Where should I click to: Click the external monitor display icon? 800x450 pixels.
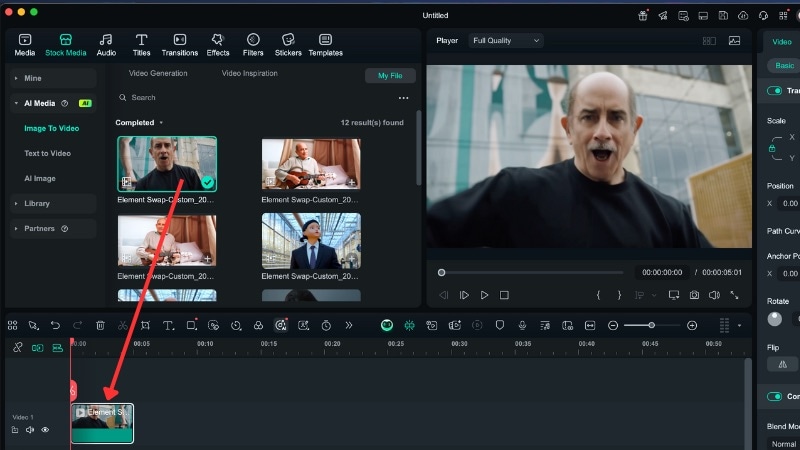click(674, 295)
